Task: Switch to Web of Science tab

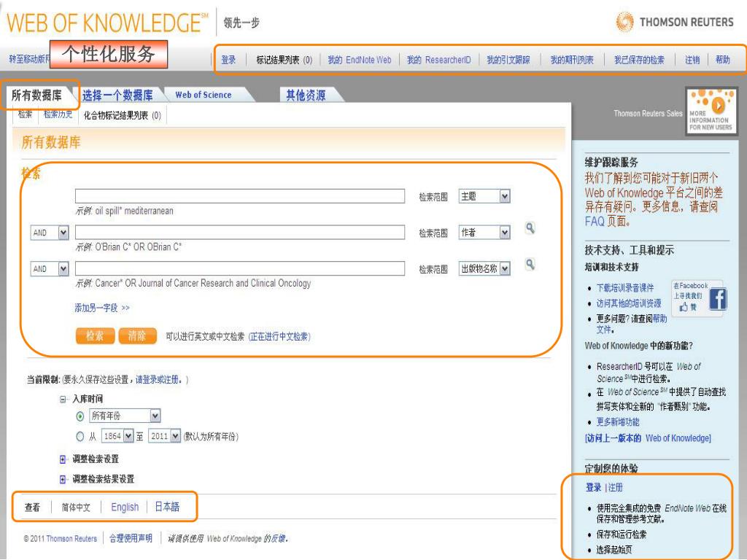Action: tap(204, 95)
